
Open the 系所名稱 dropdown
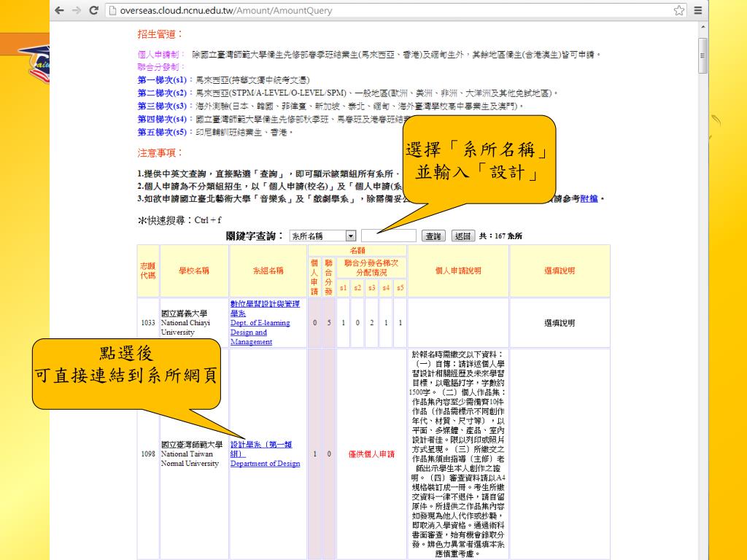322,236
